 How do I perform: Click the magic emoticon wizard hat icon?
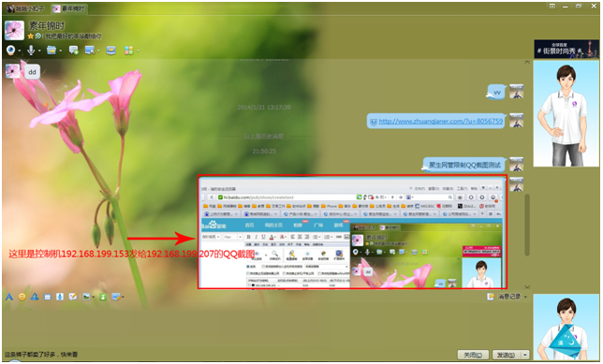tap(35, 297)
